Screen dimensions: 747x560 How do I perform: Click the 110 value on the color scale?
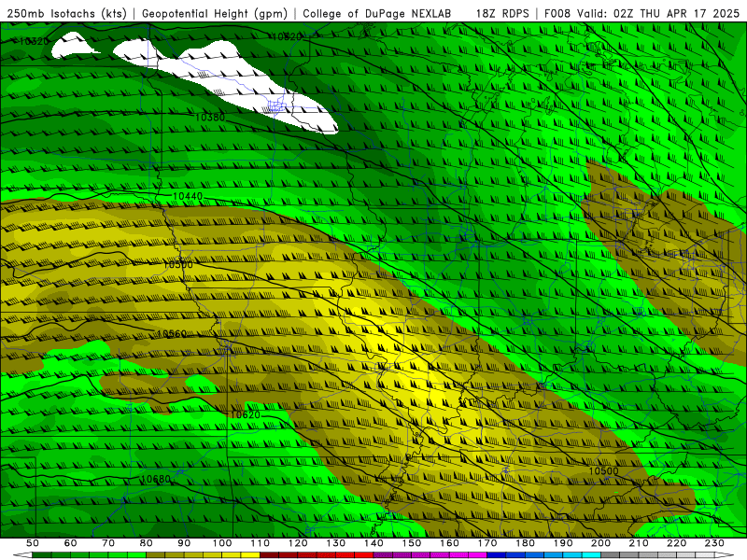[x=261, y=543]
